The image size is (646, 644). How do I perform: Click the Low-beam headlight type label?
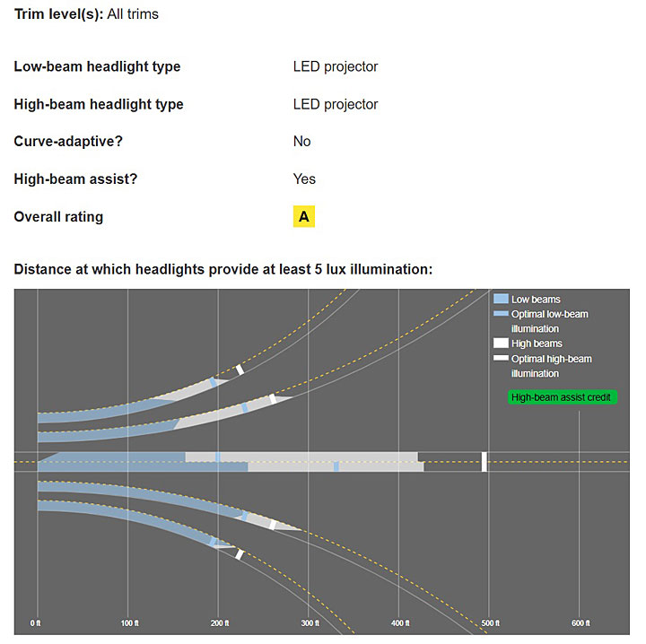coord(97,66)
